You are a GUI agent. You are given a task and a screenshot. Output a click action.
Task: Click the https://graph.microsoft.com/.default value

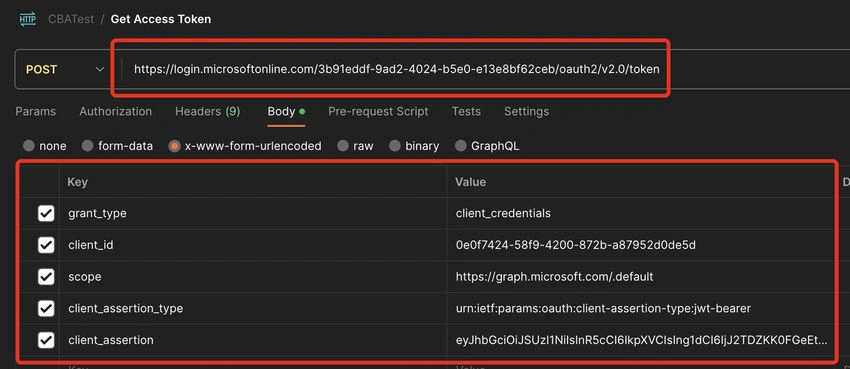click(x=555, y=277)
